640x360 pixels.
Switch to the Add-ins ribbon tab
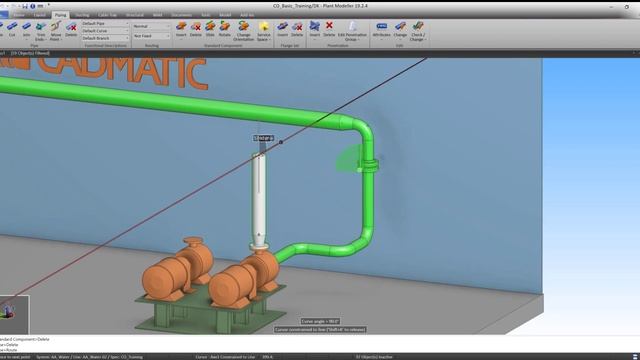[247, 15]
